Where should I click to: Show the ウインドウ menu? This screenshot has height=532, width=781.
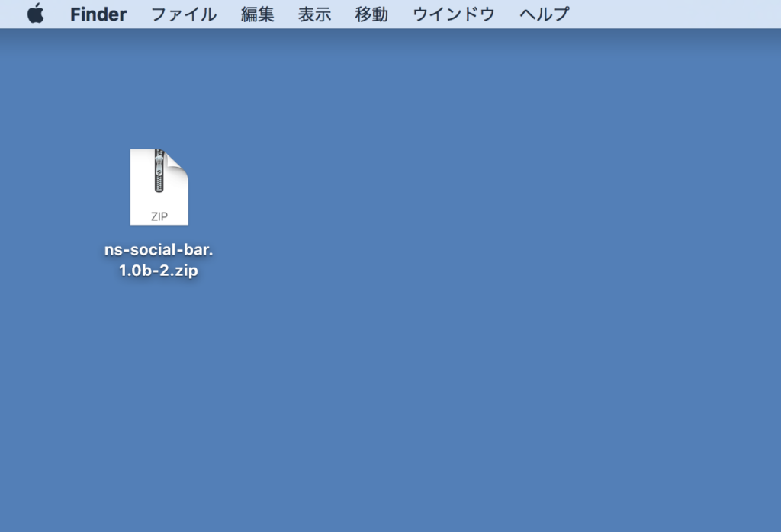pyautogui.click(x=453, y=14)
